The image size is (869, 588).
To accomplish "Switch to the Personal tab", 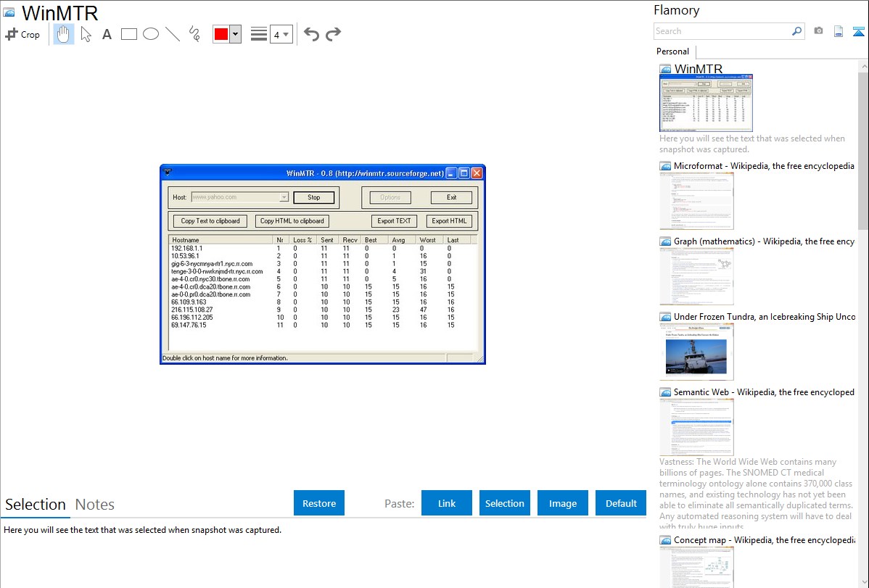I will pyautogui.click(x=673, y=51).
